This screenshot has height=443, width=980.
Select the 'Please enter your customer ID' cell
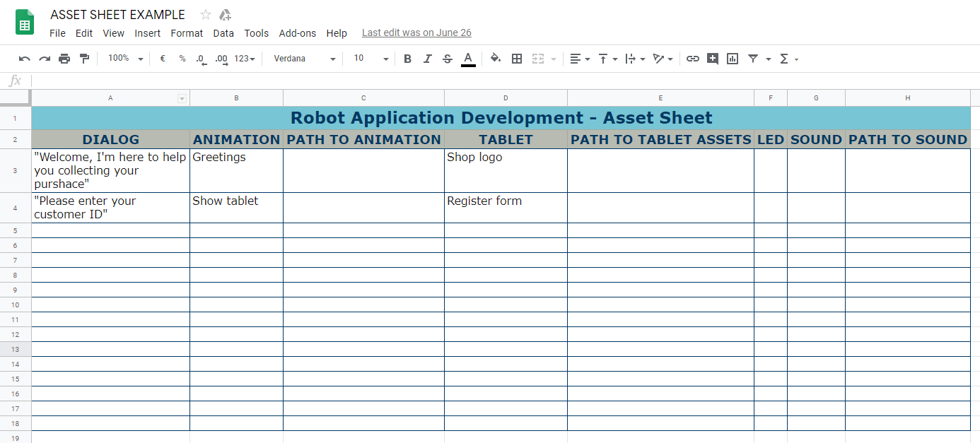(x=111, y=208)
